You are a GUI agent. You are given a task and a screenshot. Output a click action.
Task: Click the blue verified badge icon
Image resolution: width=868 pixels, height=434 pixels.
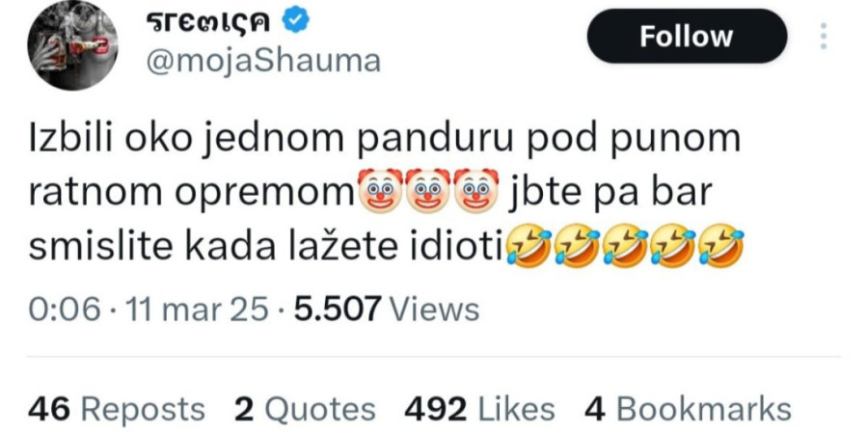click(296, 21)
